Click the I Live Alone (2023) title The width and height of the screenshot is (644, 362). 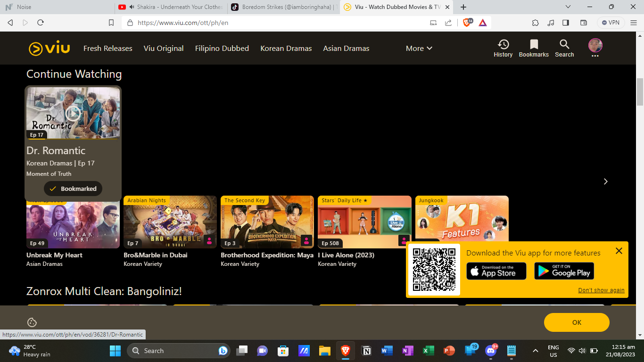click(x=346, y=255)
